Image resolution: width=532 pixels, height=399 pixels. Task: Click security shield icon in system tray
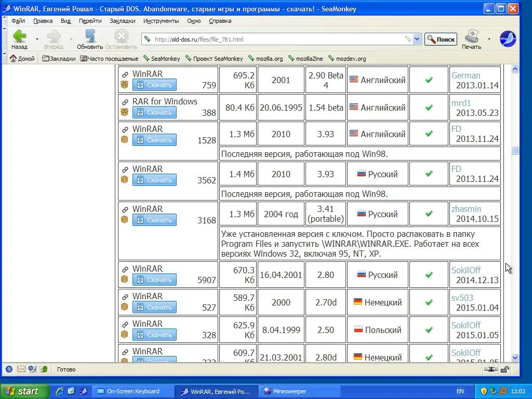484,391
